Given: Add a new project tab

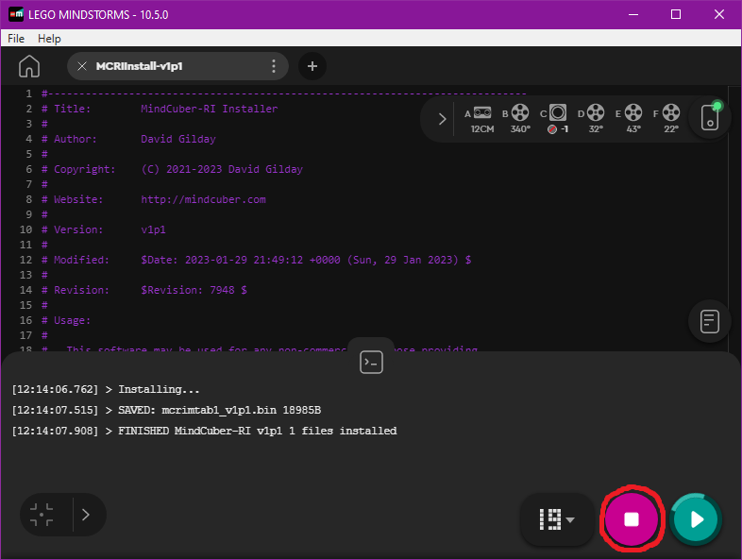Looking at the screenshot, I should (312, 66).
